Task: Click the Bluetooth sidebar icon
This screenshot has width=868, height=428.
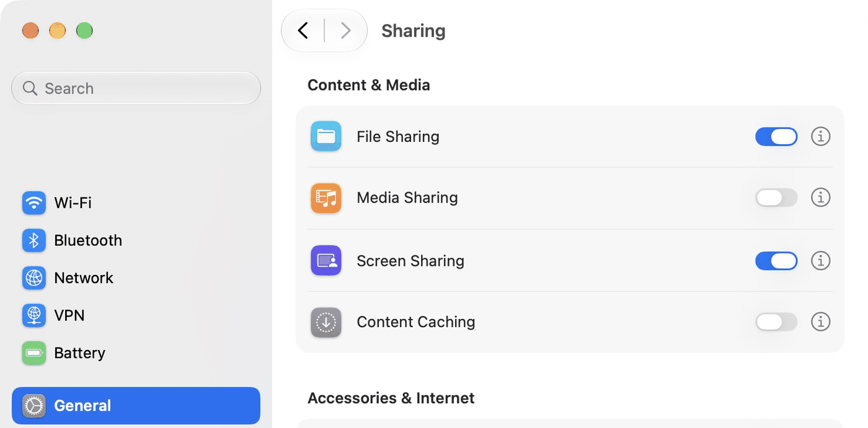Action: 34,240
